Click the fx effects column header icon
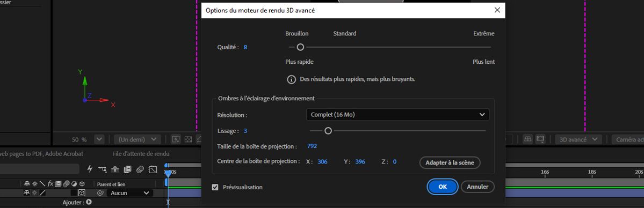The height and width of the screenshot is (208, 644). click(50, 184)
